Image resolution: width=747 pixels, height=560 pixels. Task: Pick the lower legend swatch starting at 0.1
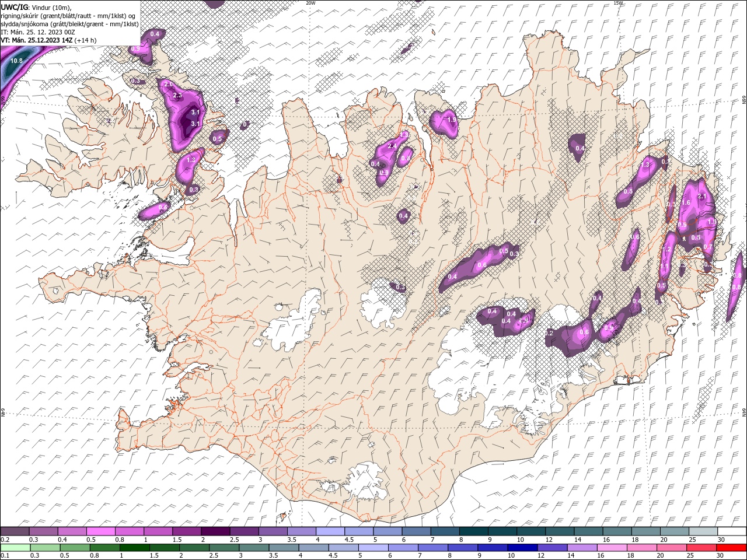coord(15,548)
